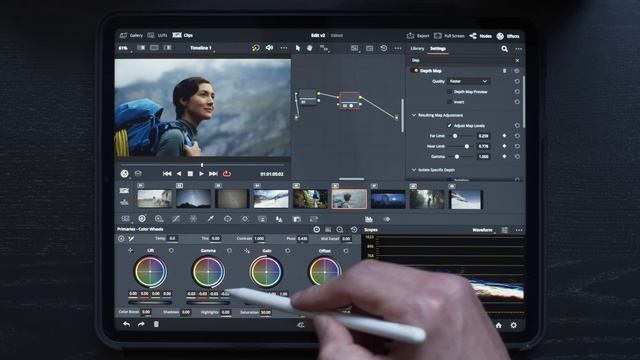Screen dimensions: 640x360
Task: Select the highlighted hiker clip thumbnail
Action: pos(349,199)
